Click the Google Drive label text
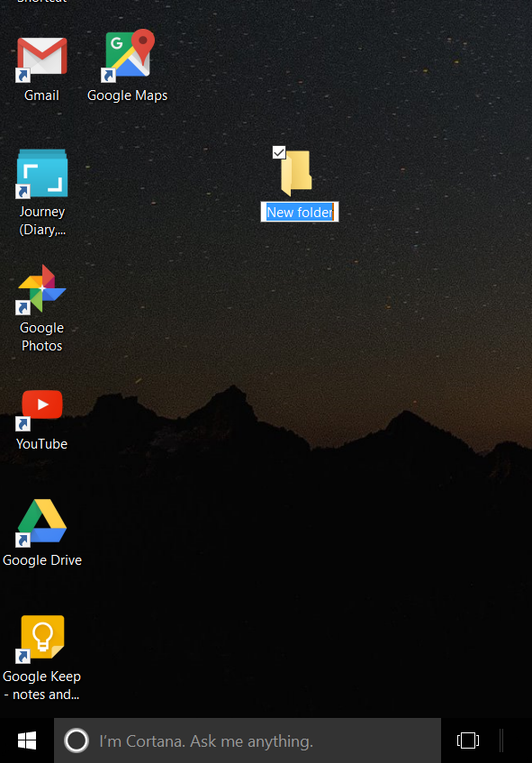The height and width of the screenshot is (763, 532). [42, 560]
